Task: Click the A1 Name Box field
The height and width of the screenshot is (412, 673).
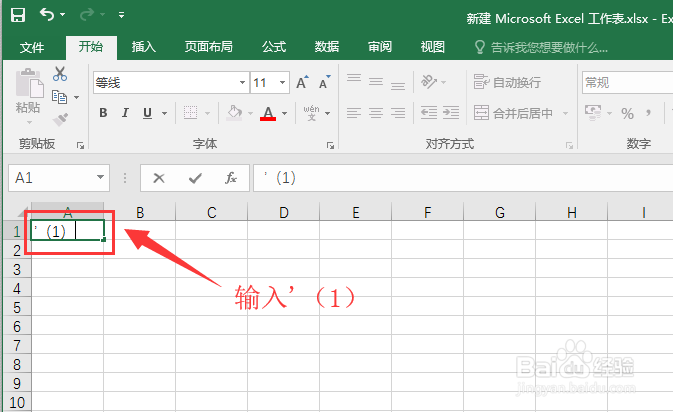Action: 51,178
